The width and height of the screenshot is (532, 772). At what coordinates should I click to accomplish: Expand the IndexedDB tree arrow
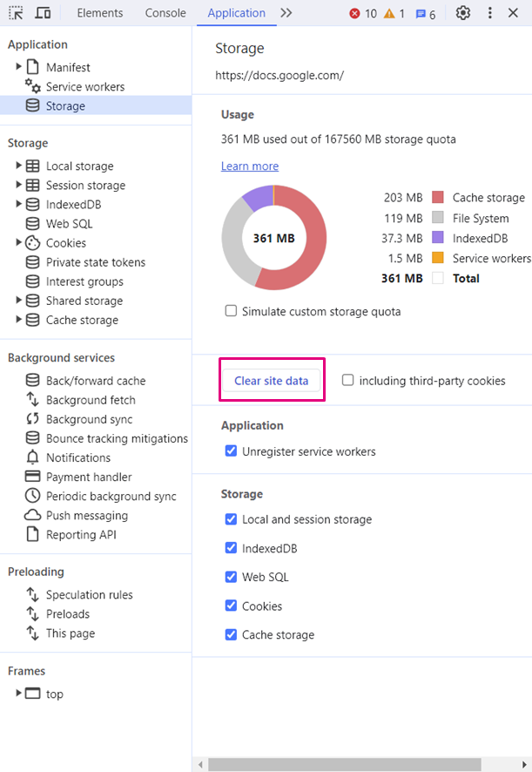point(19,205)
